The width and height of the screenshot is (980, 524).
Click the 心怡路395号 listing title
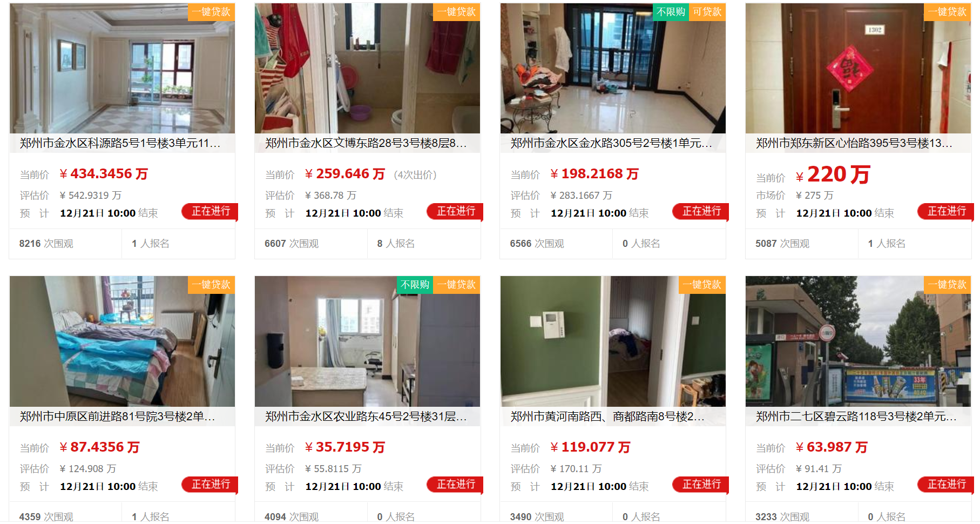pos(854,143)
